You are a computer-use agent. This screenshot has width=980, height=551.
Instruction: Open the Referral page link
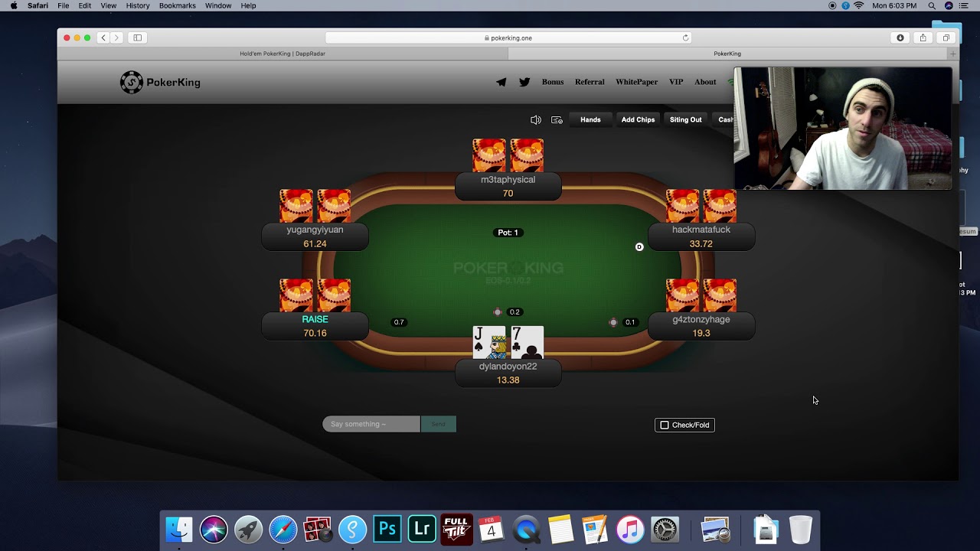(590, 82)
